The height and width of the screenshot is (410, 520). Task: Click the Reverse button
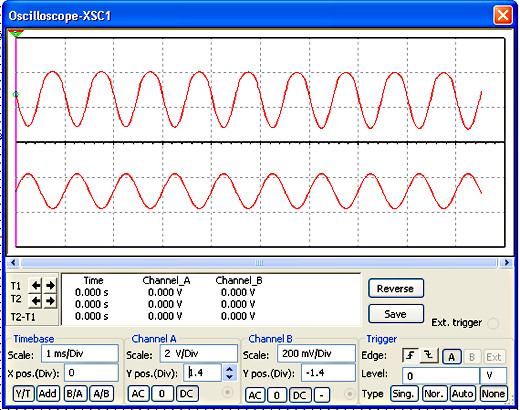click(x=396, y=288)
